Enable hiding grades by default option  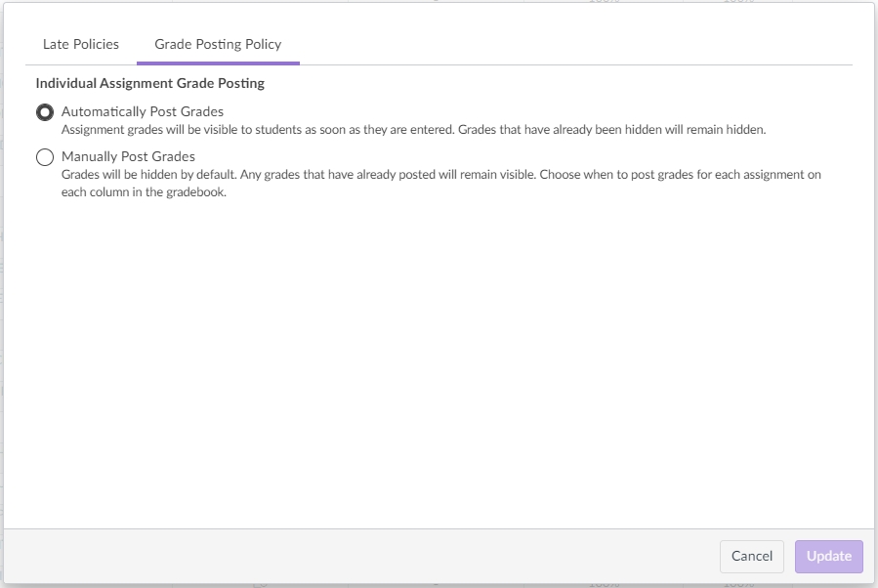45,157
